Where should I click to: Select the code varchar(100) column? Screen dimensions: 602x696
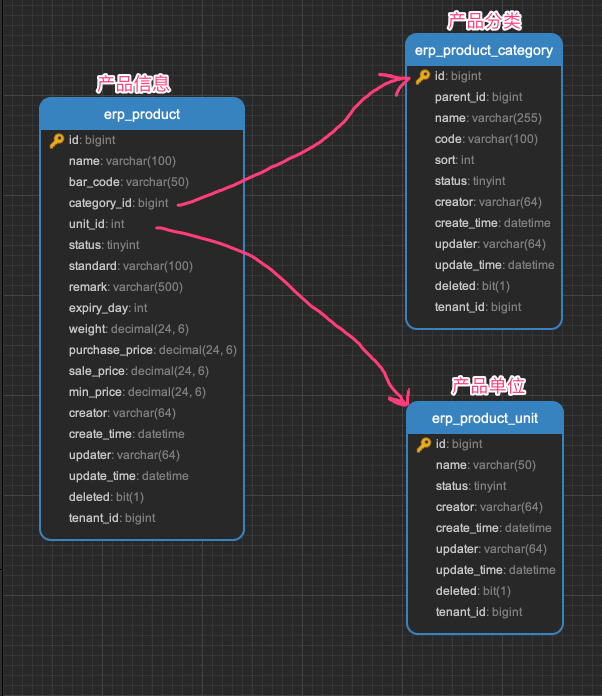(x=485, y=139)
